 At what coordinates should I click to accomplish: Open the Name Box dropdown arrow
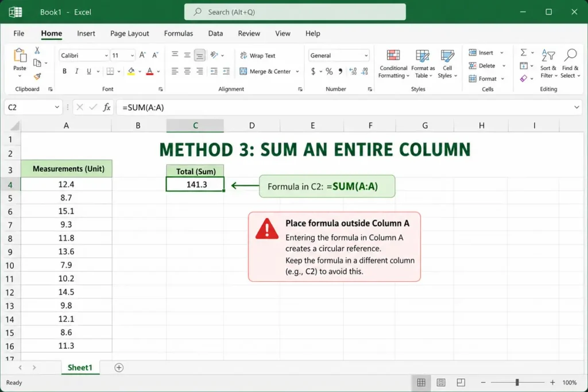(57, 107)
